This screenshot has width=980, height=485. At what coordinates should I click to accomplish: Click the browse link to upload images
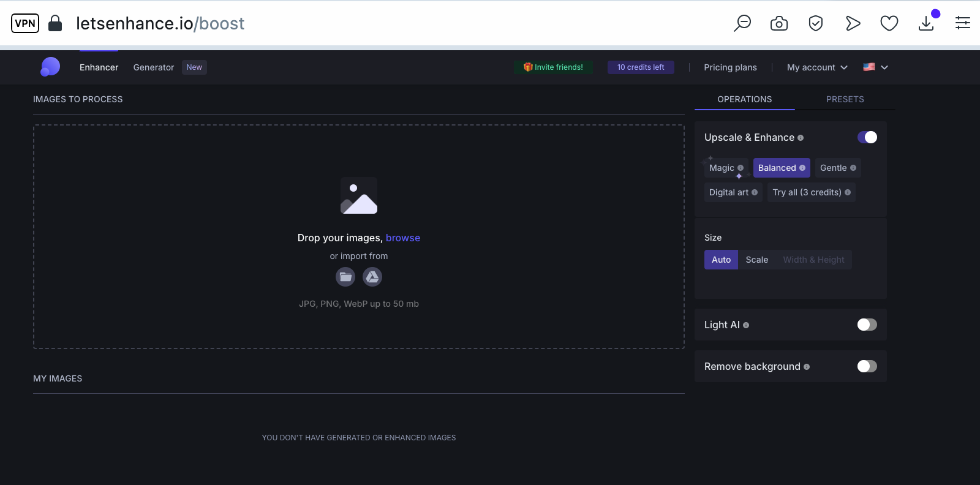point(403,238)
